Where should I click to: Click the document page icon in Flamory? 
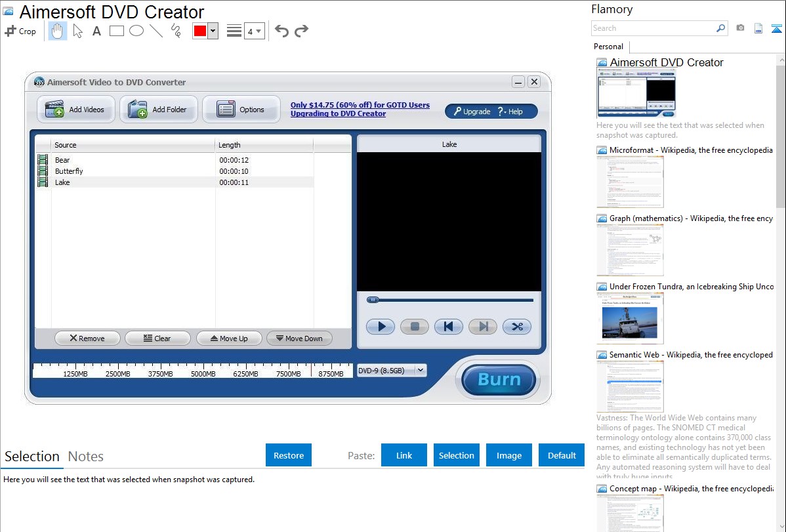[x=758, y=28]
